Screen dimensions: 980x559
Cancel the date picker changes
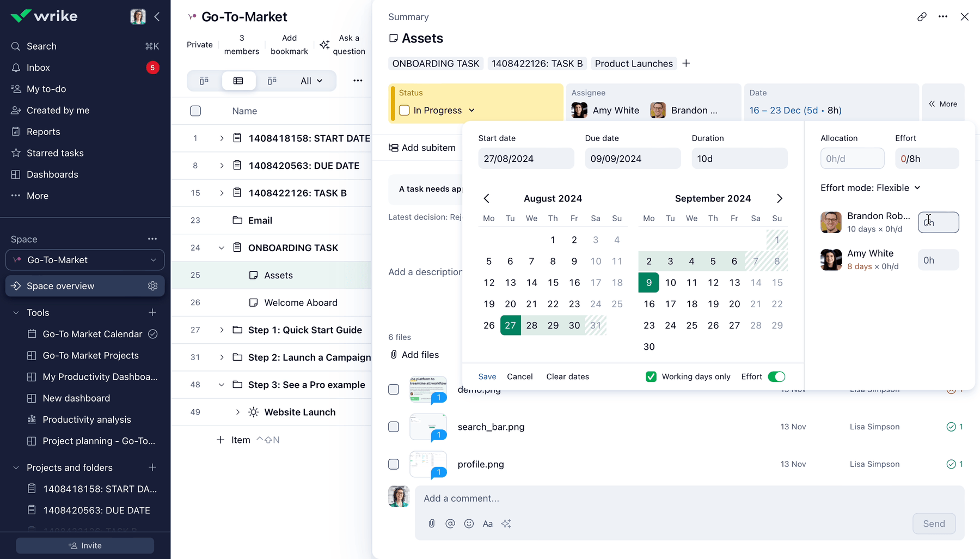click(x=520, y=376)
